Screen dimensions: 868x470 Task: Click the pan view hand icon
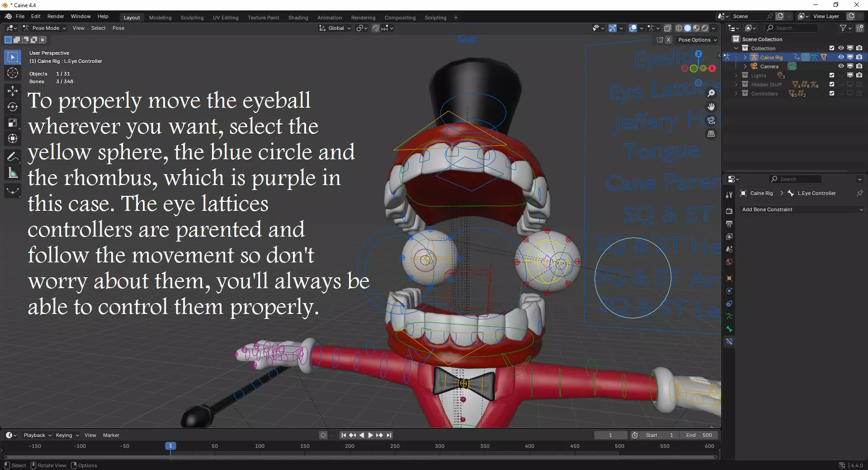tap(711, 107)
